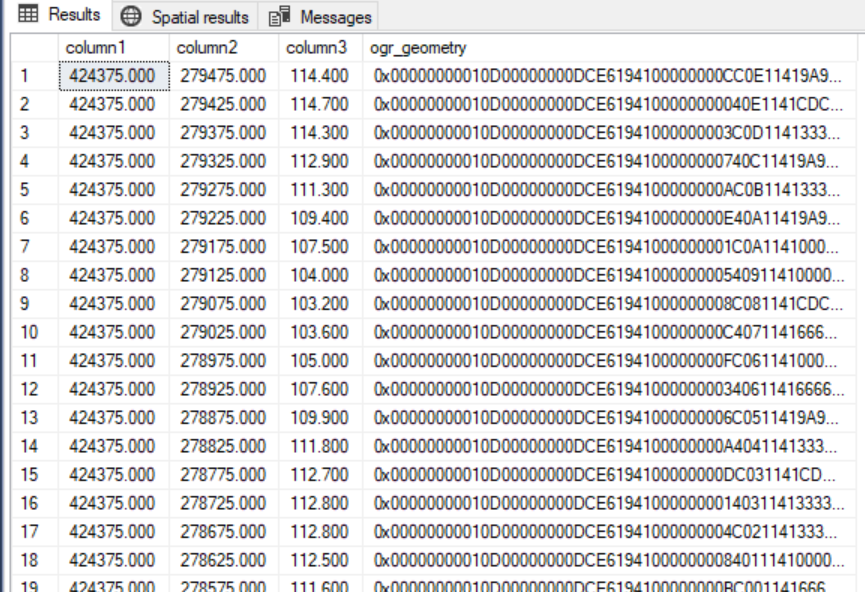Click ogr_geometry cell in row 15

pyautogui.click(x=610, y=474)
